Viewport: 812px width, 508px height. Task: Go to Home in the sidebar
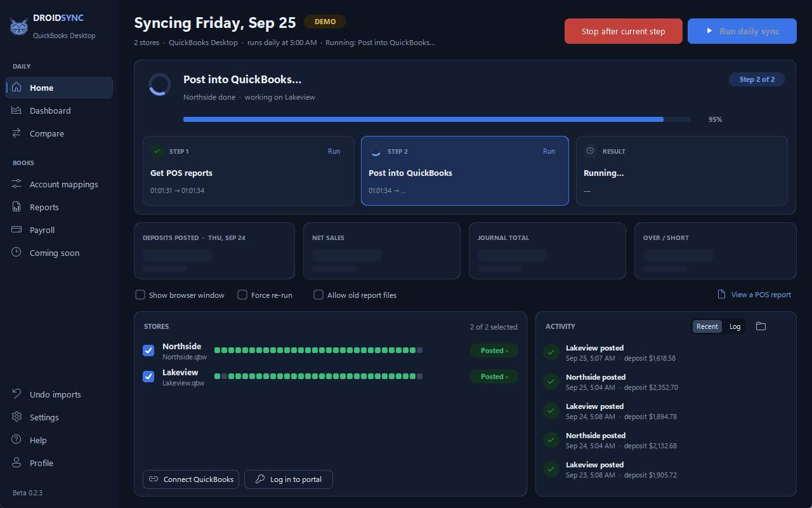click(x=59, y=88)
